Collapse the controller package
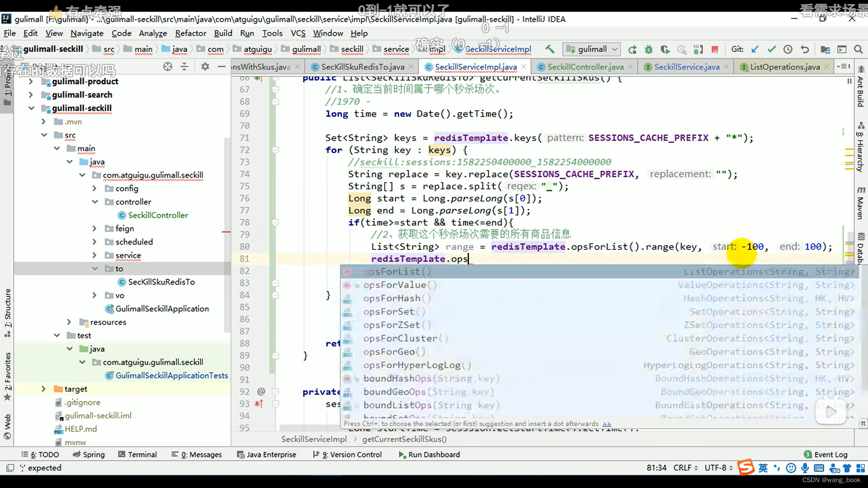Viewport: 868px width, 488px height. coord(94,202)
